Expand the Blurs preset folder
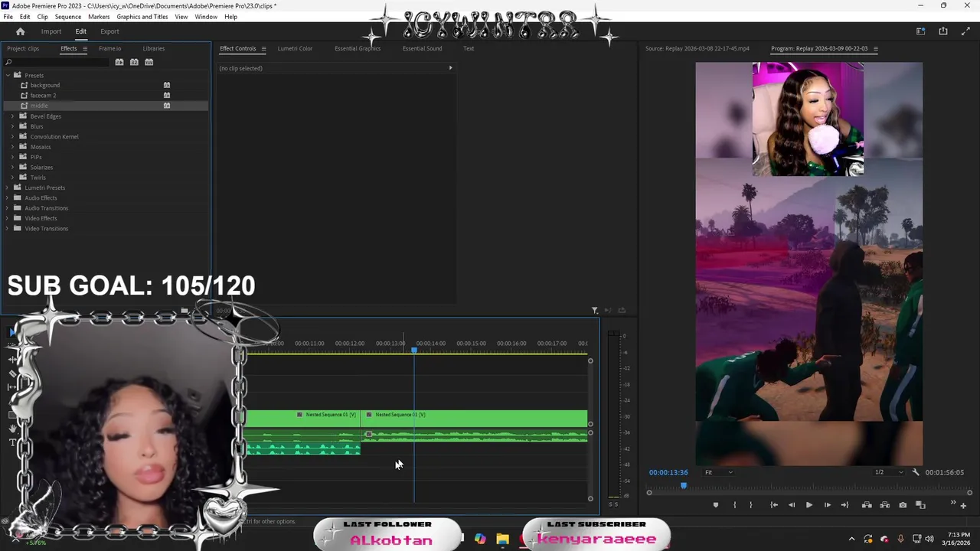Viewport: 980px width, 551px height. coord(12,126)
